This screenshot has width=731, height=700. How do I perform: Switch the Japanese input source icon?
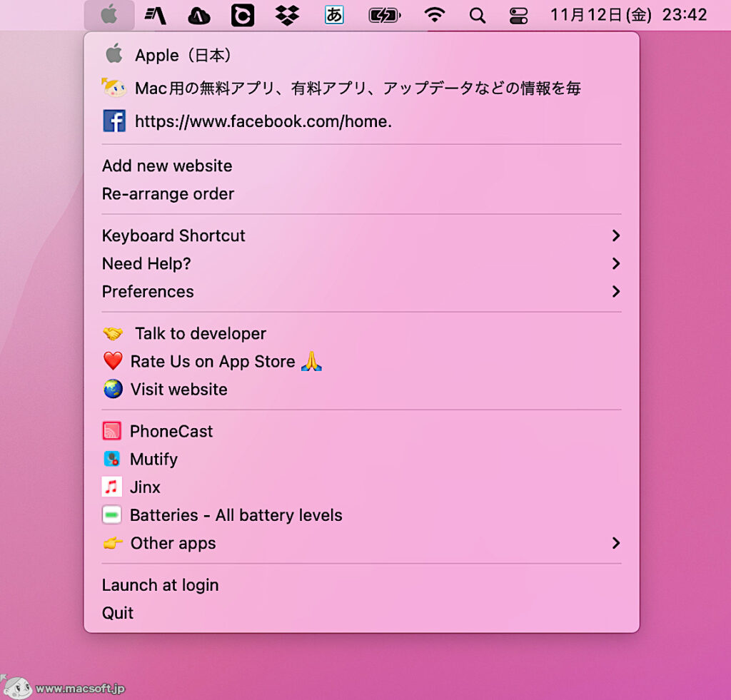(334, 15)
